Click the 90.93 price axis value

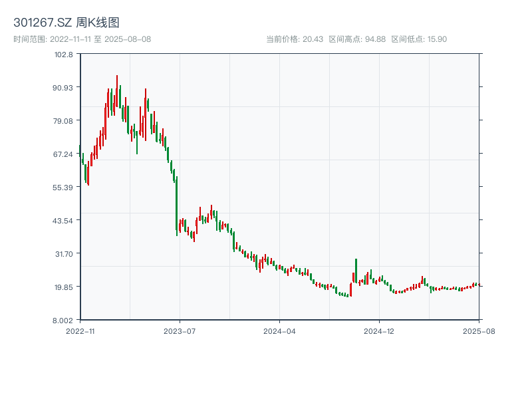click(63, 88)
